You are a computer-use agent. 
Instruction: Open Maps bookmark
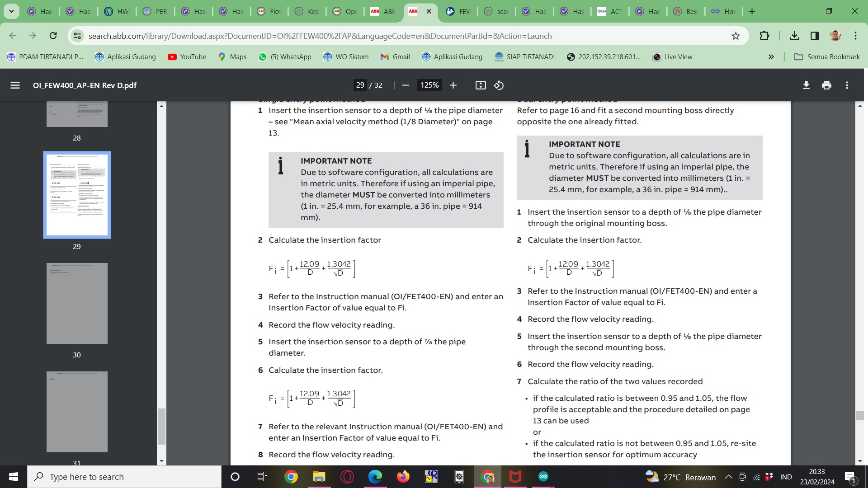point(232,57)
